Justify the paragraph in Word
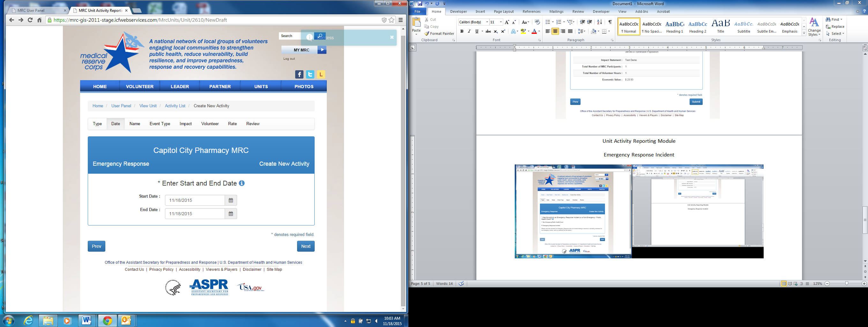This screenshot has width=868, height=327. (x=570, y=31)
